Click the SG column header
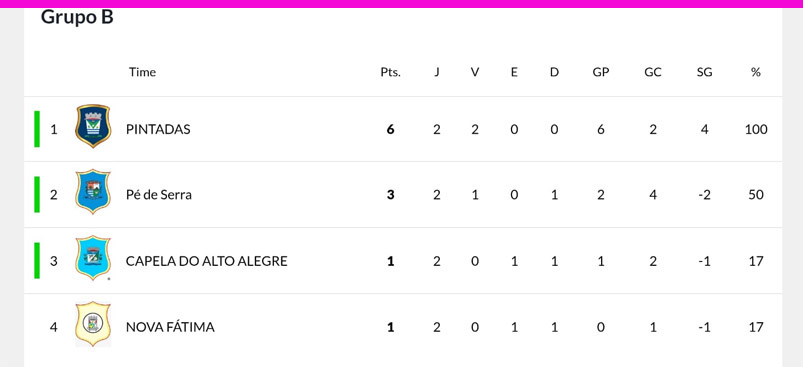The height and width of the screenshot is (367, 803). pos(704,72)
